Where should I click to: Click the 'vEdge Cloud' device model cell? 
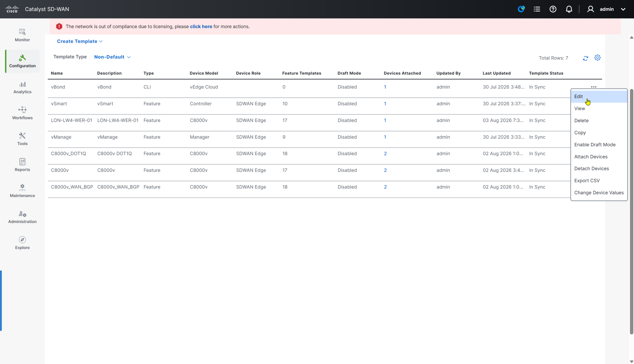tap(204, 87)
